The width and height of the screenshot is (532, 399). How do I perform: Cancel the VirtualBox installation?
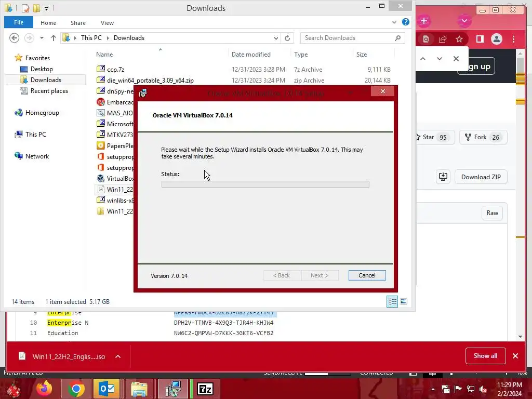click(x=367, y=275)
